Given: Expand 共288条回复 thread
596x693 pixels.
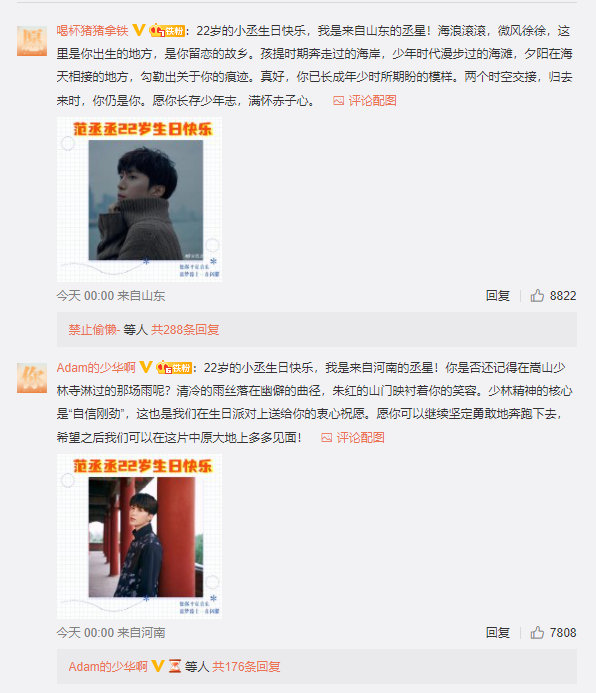Looking at the screenshot, I should 185,329.
